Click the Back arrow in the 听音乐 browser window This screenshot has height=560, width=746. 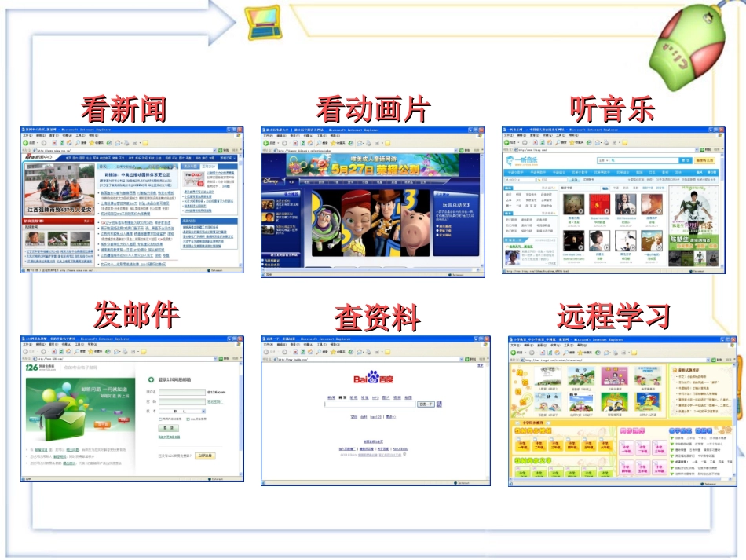pos(507,142)
